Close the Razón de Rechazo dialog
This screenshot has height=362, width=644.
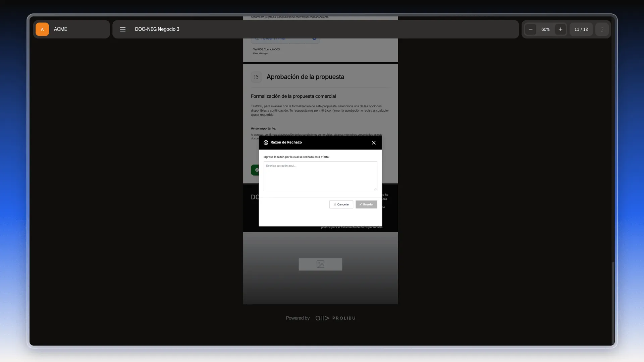coord(374,143)
